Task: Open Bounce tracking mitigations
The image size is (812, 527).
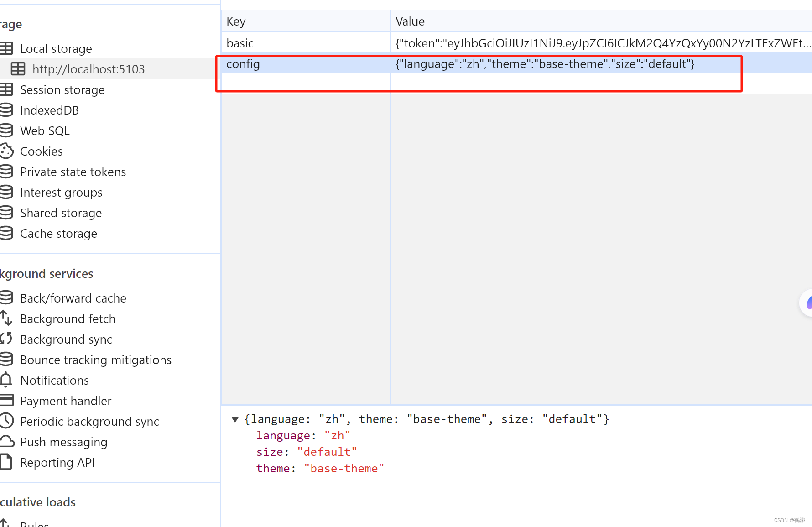Action: 95,360
